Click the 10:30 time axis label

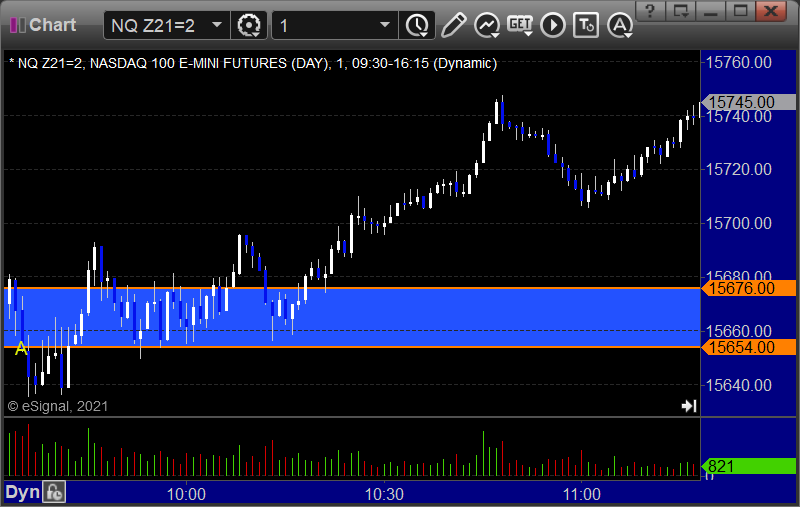pos(384,494)
